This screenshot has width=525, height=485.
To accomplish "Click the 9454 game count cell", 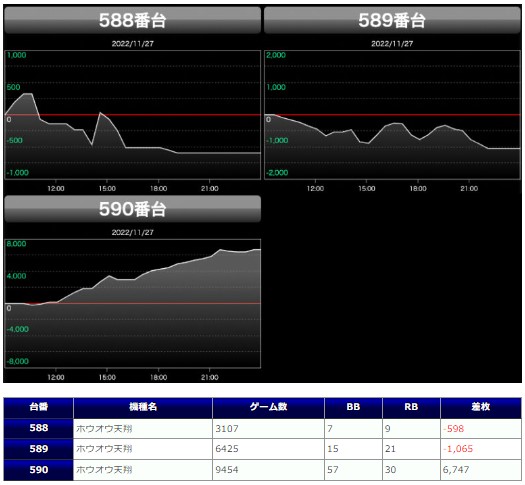I will coord(227,470).
